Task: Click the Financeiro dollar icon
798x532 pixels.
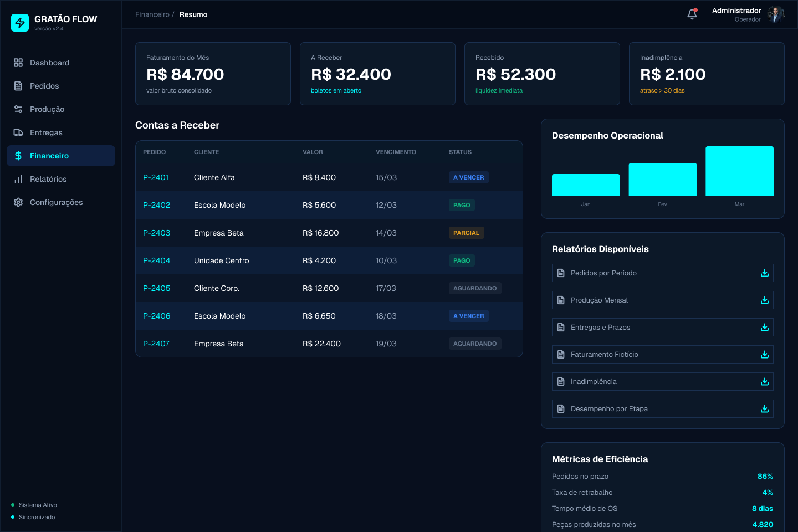Action: point(18,156)
